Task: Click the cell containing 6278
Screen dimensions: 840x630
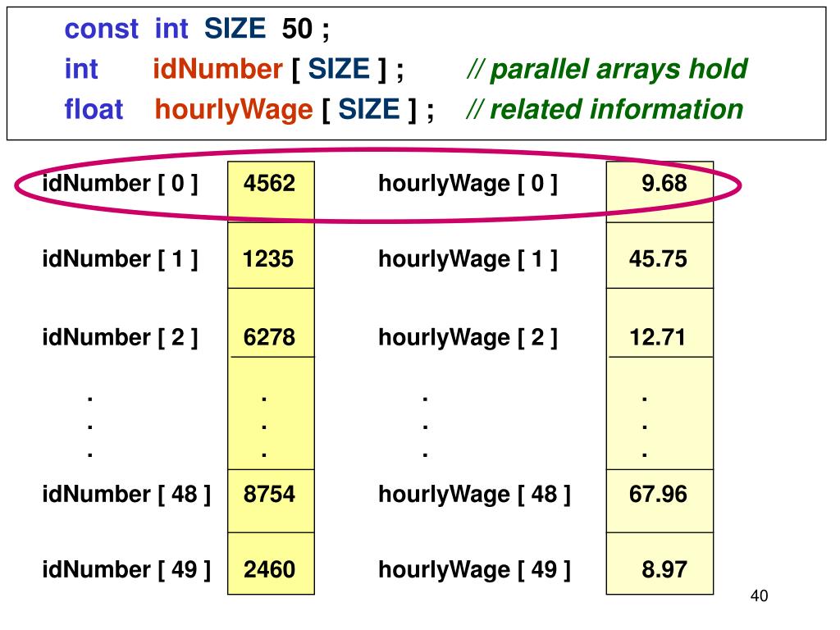Action: (271, 322)
